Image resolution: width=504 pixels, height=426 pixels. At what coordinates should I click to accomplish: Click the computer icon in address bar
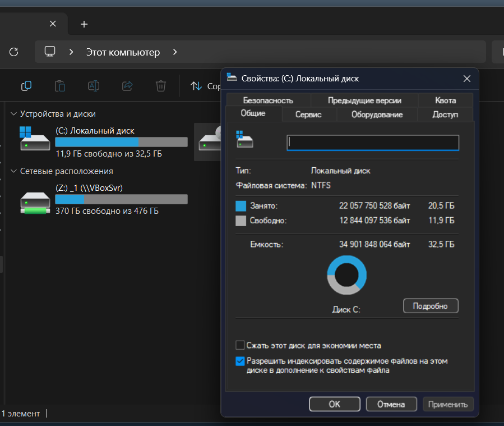click(50, 52)
